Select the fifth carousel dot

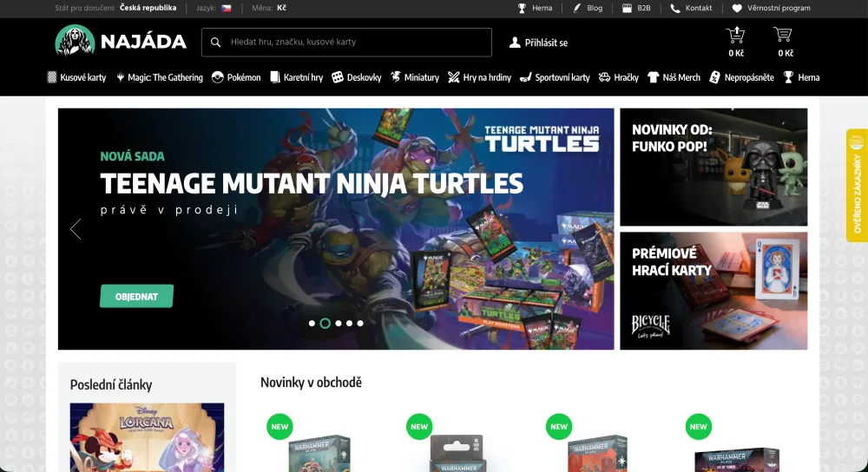coord(360,323)
